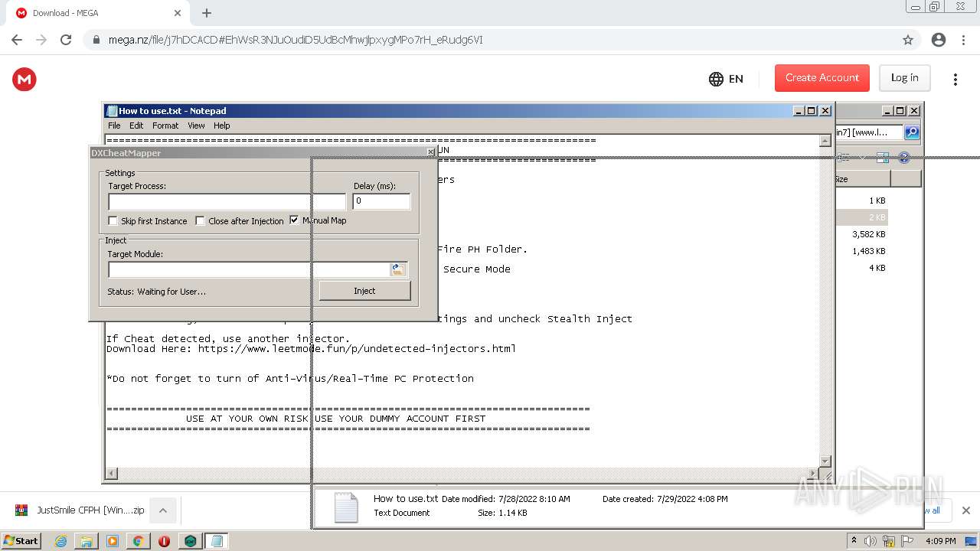Screen dimensions: 980x551
Task: Click the Create Account button
Action: pyautogui.click(x=822, y=78)
